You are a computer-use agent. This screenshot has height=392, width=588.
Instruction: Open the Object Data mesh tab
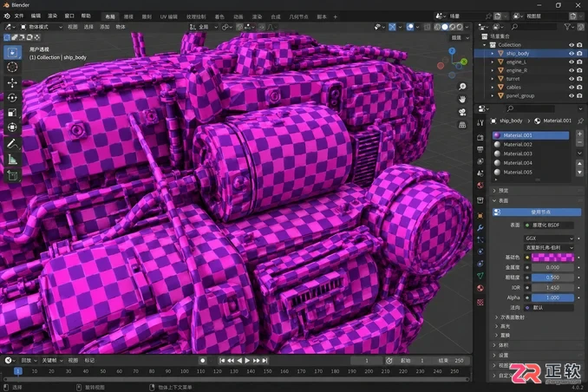point(480,276)
